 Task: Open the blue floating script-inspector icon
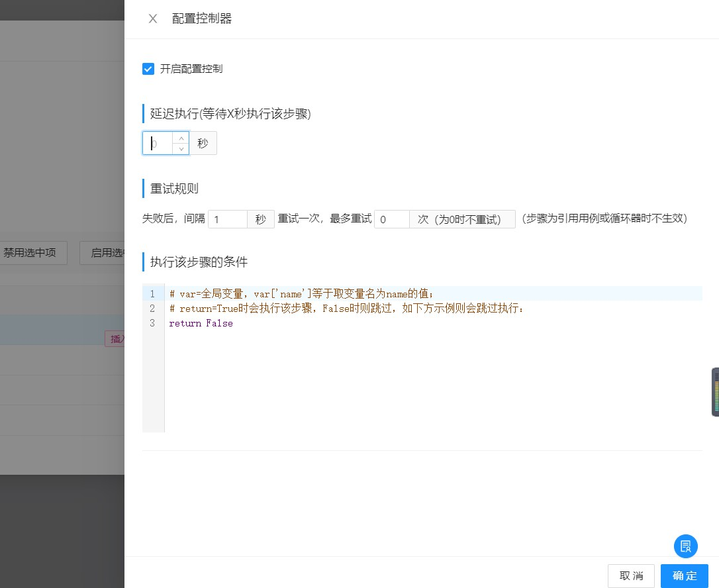(x=685, y=546)
